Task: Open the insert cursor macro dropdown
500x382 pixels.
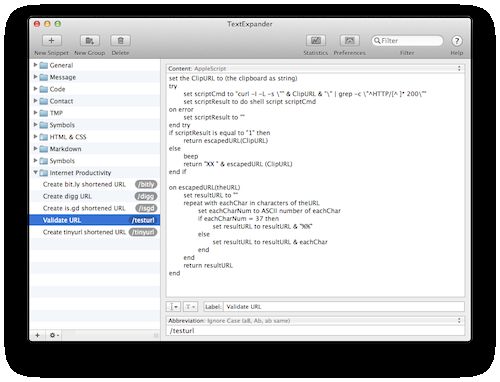Action: click(173, 306)
